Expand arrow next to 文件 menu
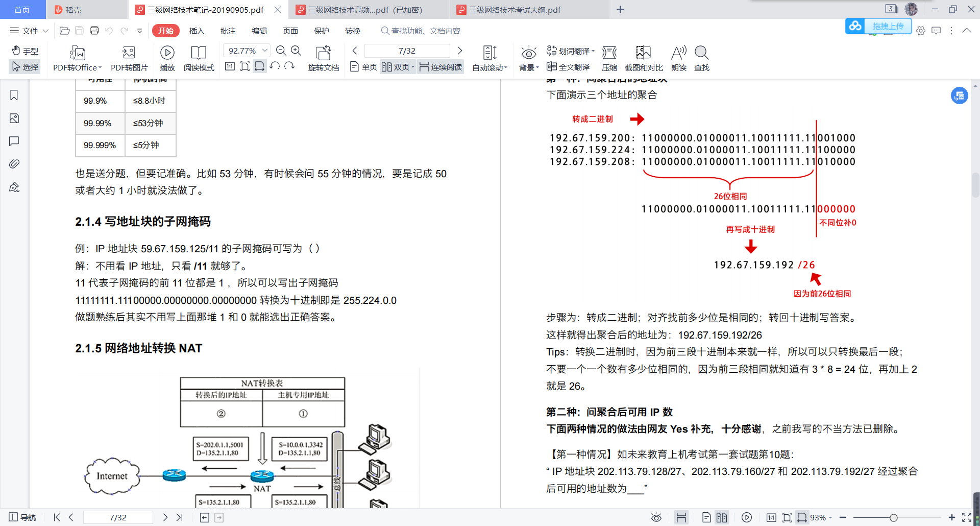This screenshot has height=526, width=980. [x=45, y=31]
